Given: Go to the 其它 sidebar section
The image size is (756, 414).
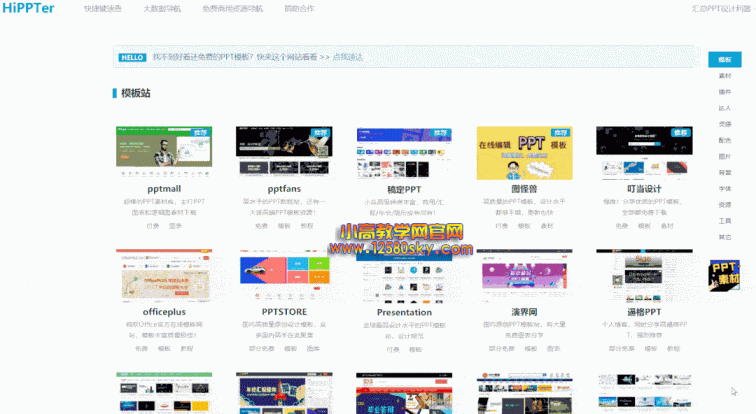Looking at the screenshot, I should 725,237.
